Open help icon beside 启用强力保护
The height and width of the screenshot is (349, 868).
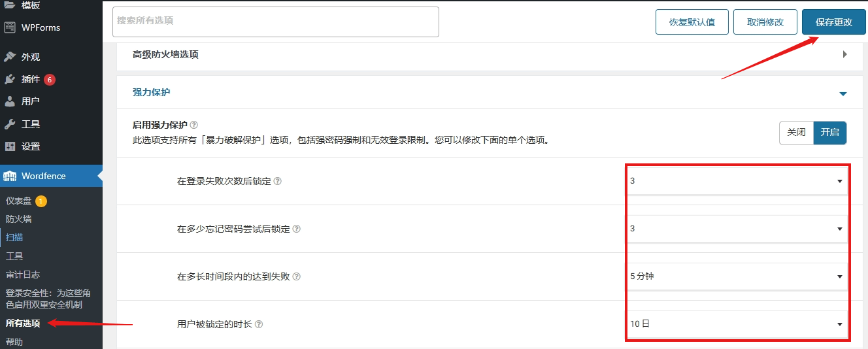[x=193, y=125]
